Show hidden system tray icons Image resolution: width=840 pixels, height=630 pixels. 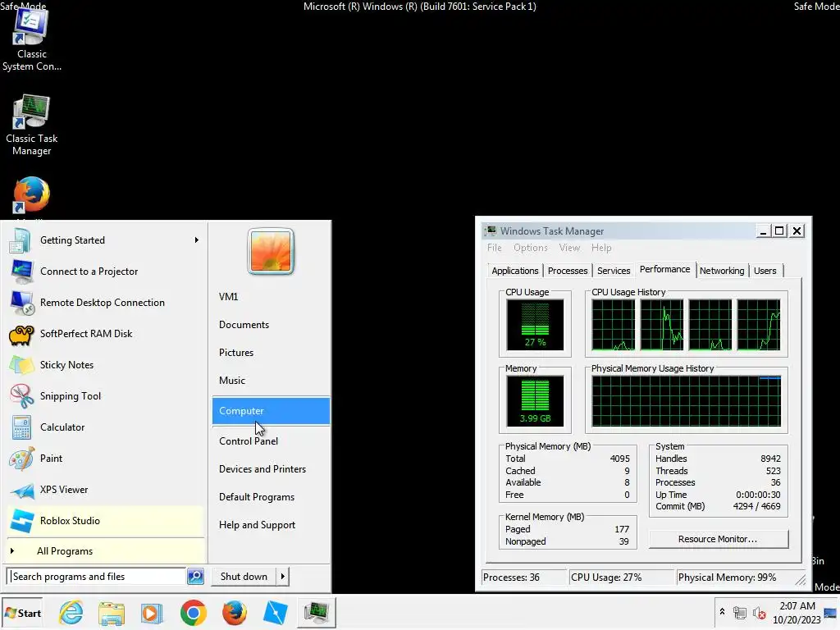click(722, 612)
